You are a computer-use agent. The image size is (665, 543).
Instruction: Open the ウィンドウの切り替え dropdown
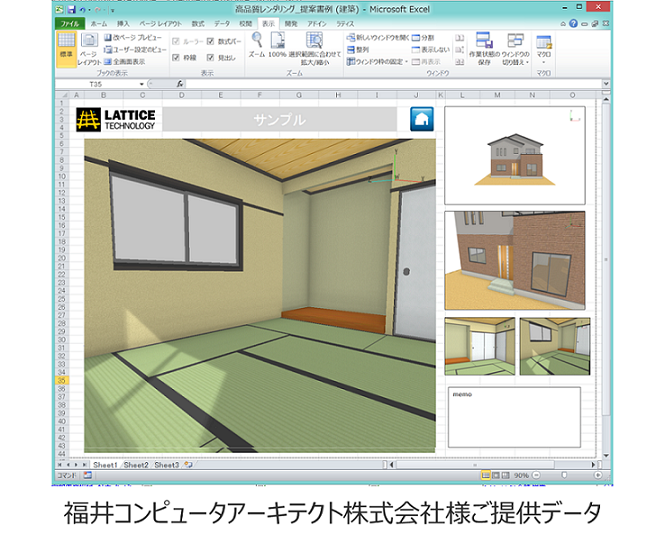pyautogui.click(x=516, y=48)
